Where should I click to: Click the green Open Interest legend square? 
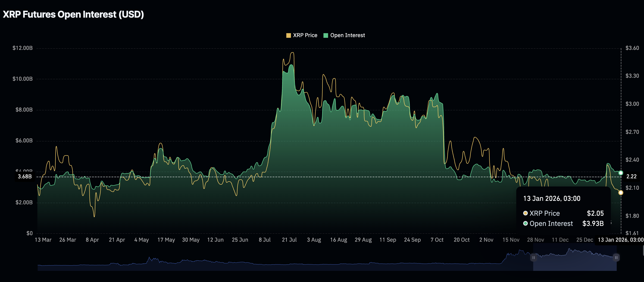coord(326,35)
